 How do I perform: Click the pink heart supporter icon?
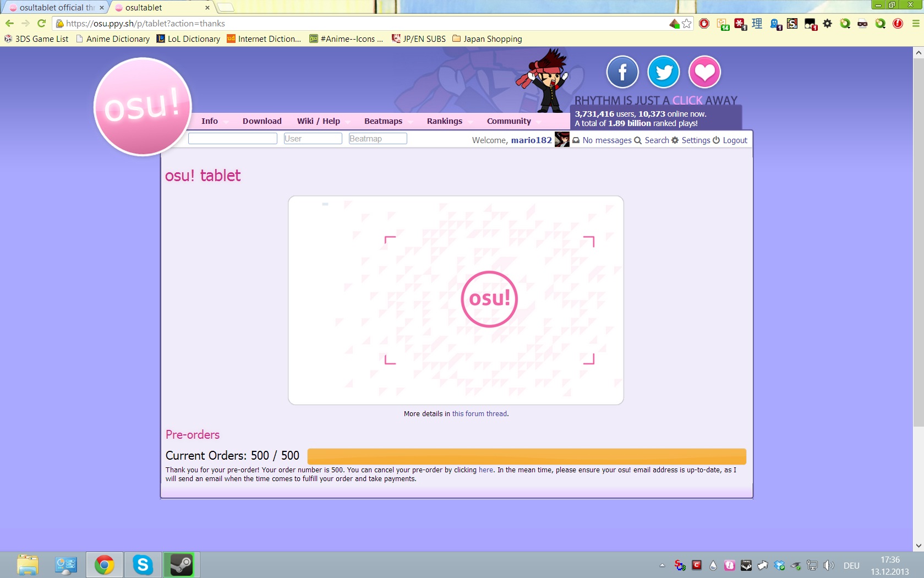(705, 72)
